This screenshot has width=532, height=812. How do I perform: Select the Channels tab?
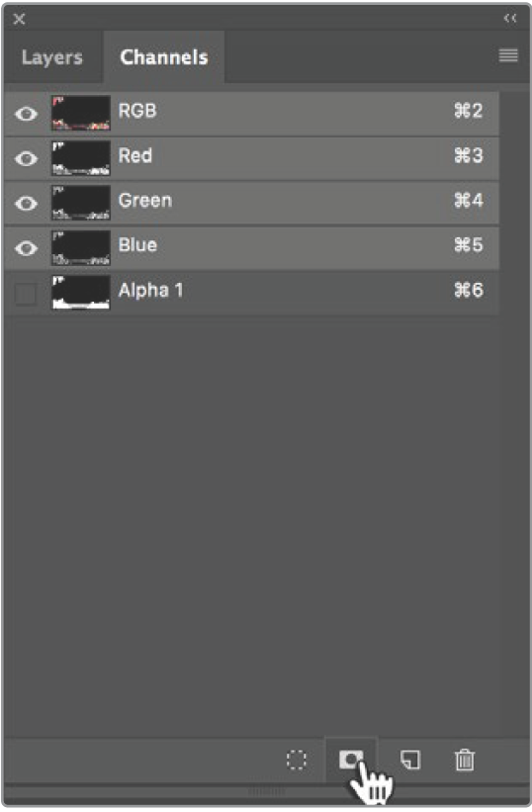(x=164, y=57)
